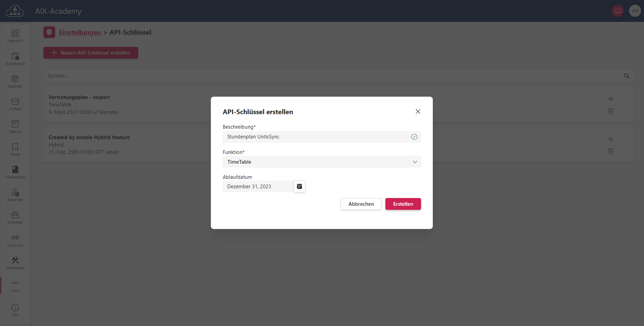
Task: Click the Ablaufdatum date field
Action: coord(258,186)
